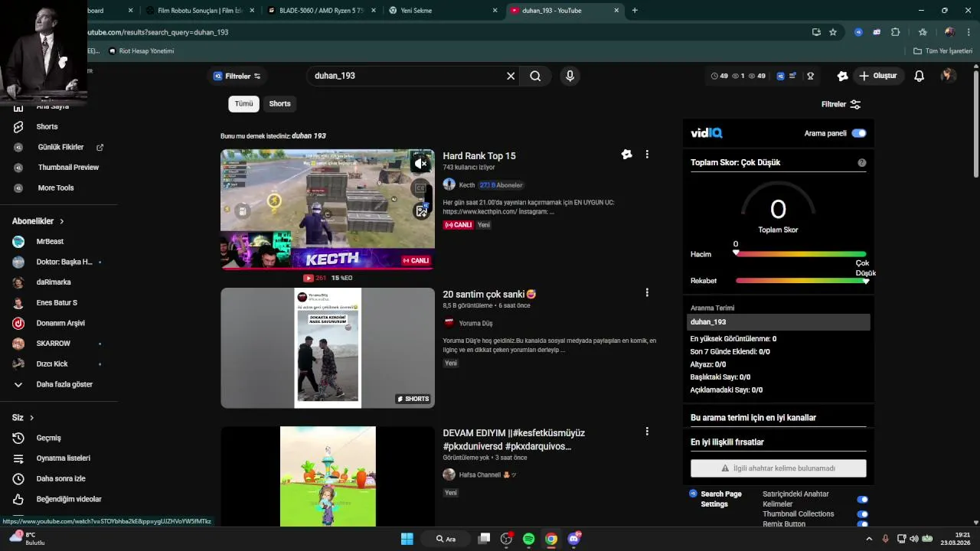Open the Enes Batur S subscription

57,302
